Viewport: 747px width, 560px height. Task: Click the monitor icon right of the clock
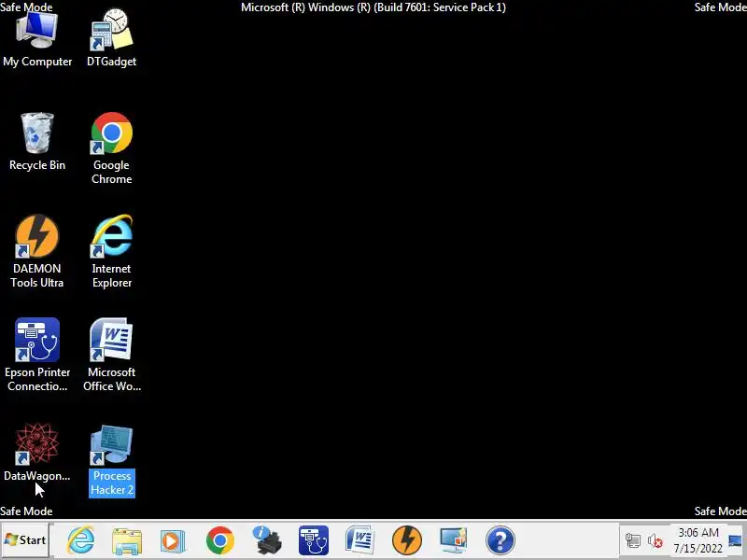coord(735,540)
